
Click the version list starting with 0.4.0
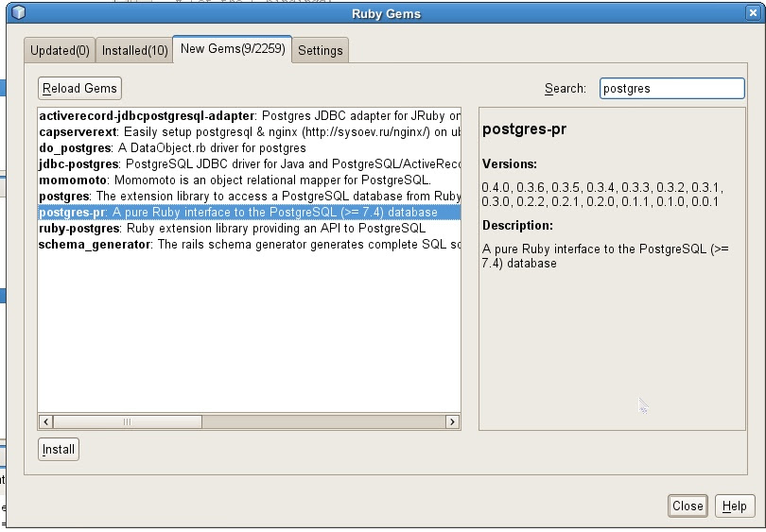[602, 195]
